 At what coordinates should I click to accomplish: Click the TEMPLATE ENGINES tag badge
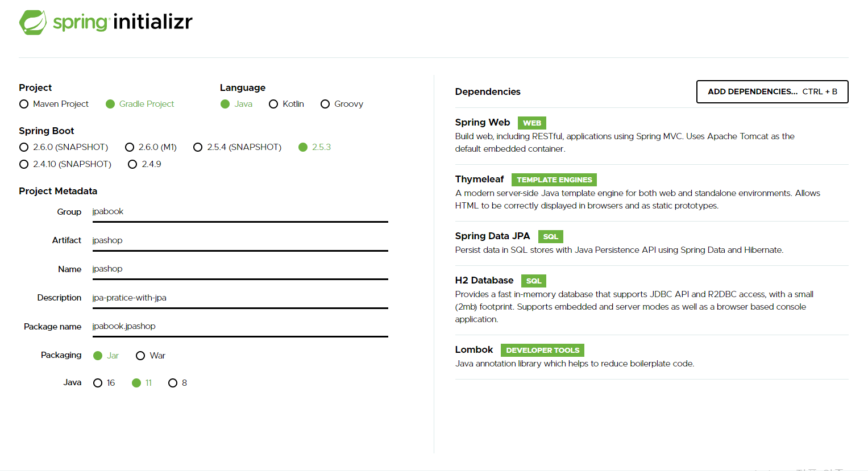pos(554,180)
